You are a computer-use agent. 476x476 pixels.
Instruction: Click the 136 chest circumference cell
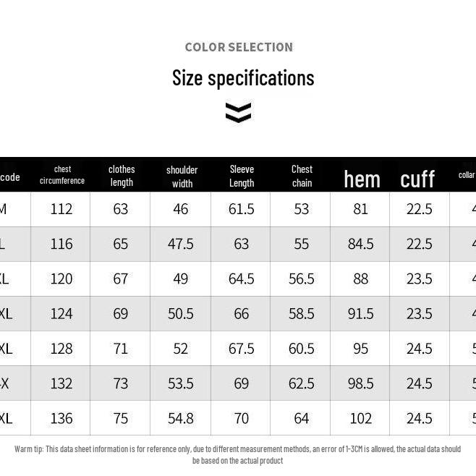[x=61, y=418]
